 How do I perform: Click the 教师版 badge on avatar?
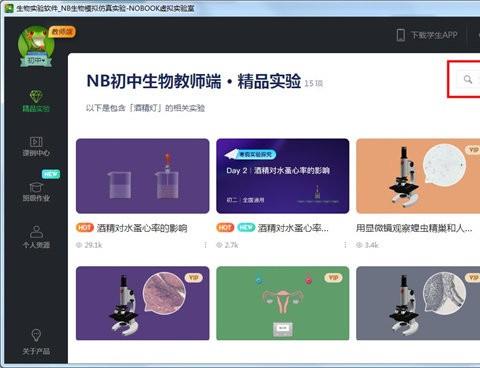click(x=62, y=32)
